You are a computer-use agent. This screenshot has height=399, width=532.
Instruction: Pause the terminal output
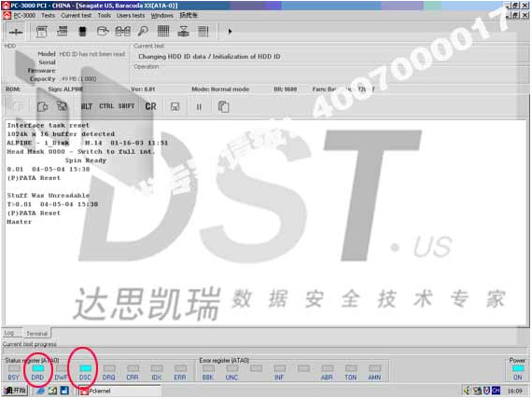(199, 107)
